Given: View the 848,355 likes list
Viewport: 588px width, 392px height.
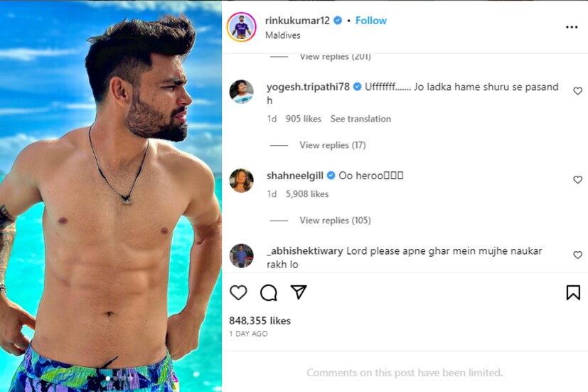Looking at the screenshot, I should click(x=260, y=321).
